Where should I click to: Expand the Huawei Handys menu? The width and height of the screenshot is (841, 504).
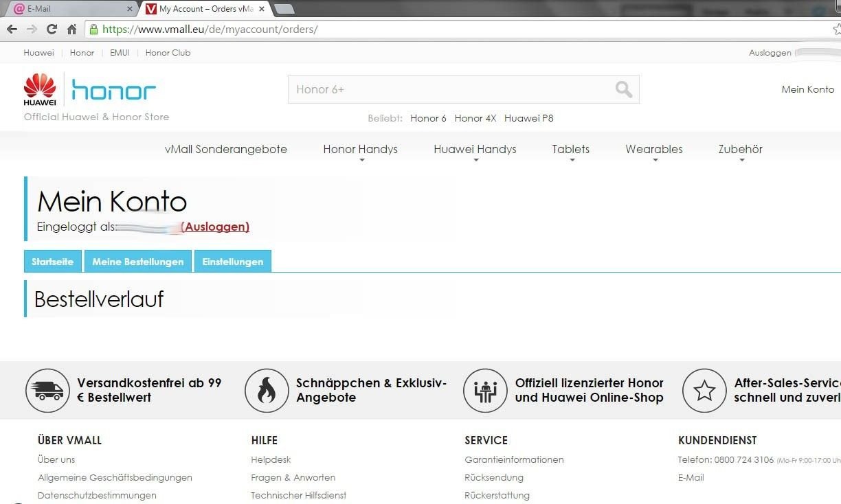point(475,150)
